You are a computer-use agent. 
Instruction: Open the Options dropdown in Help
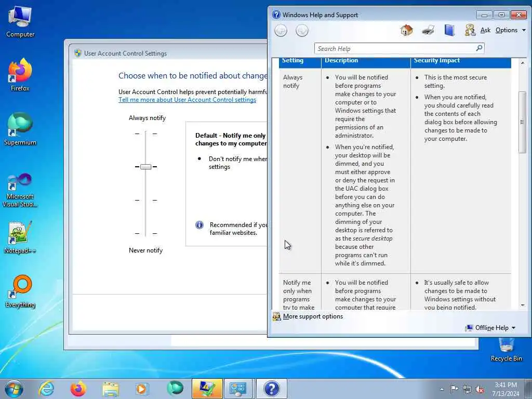tap(510, 30)
